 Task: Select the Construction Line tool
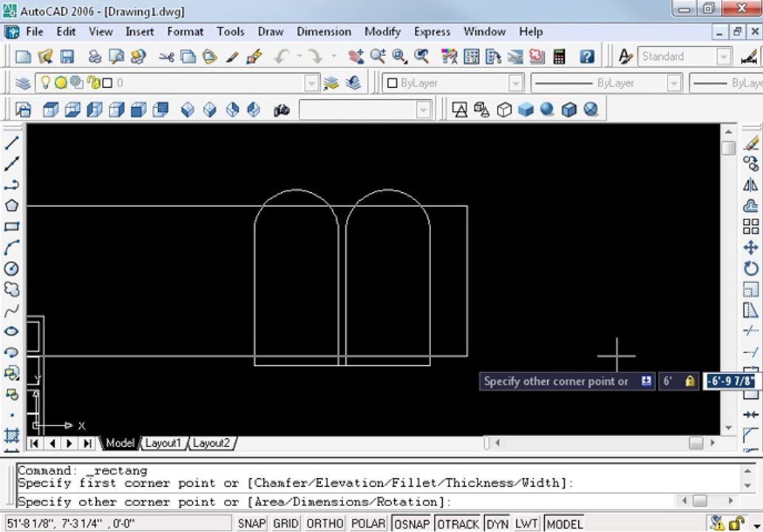(x=12, y=163)
